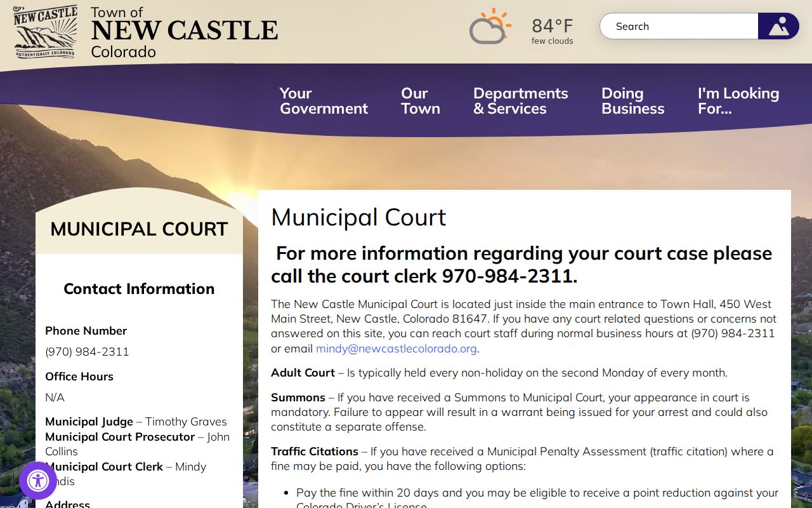Click the Municipal Court Prosecutor John Collins line
Viewport: 812px width, 508px height.
(137, 444)
